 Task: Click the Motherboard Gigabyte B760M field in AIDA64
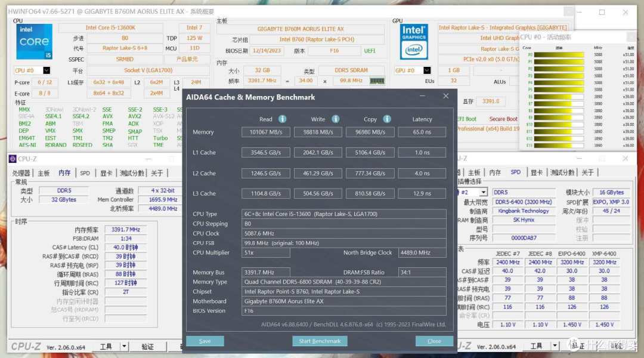[344, 301]
